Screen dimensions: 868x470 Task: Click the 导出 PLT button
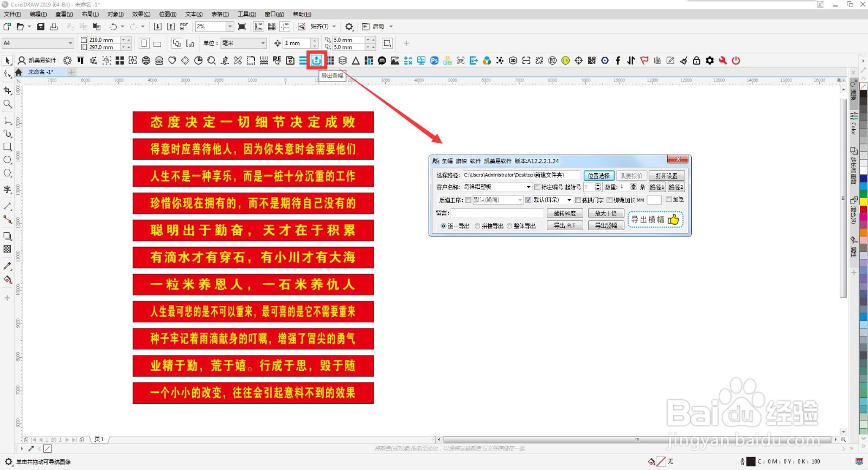tap(565, 225)
